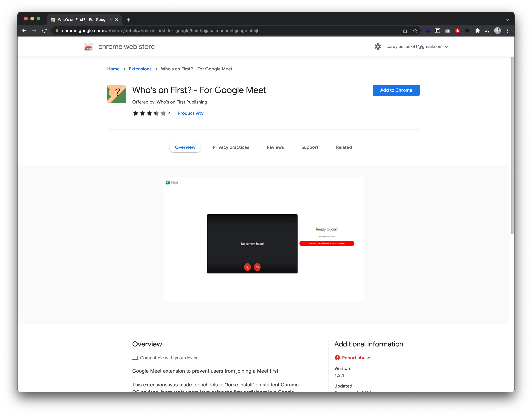532x415 pixels.
Task: Click the Add to Chrome button
Action: (396, 90)
